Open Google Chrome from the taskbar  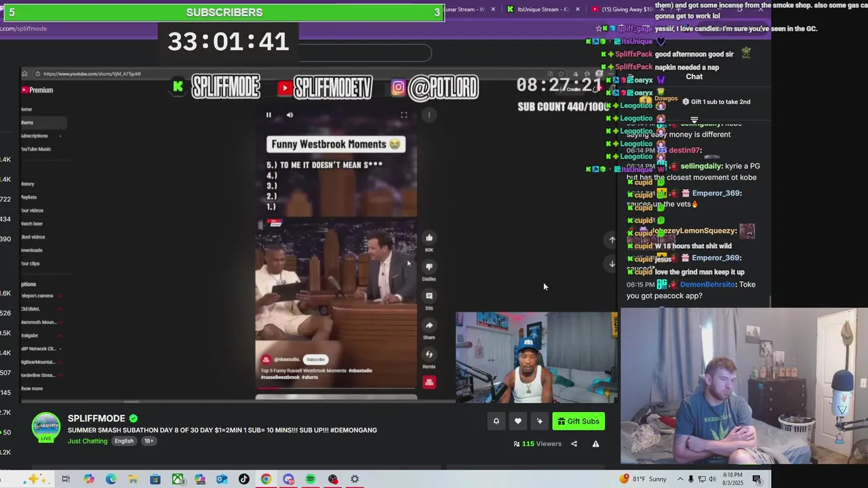tap(266, 479)
